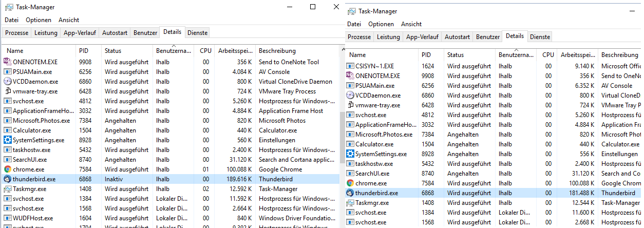Click VCDDaemon.exe disc icon in right window
This screenshot has height=228, width=644.
coord(350,95)
